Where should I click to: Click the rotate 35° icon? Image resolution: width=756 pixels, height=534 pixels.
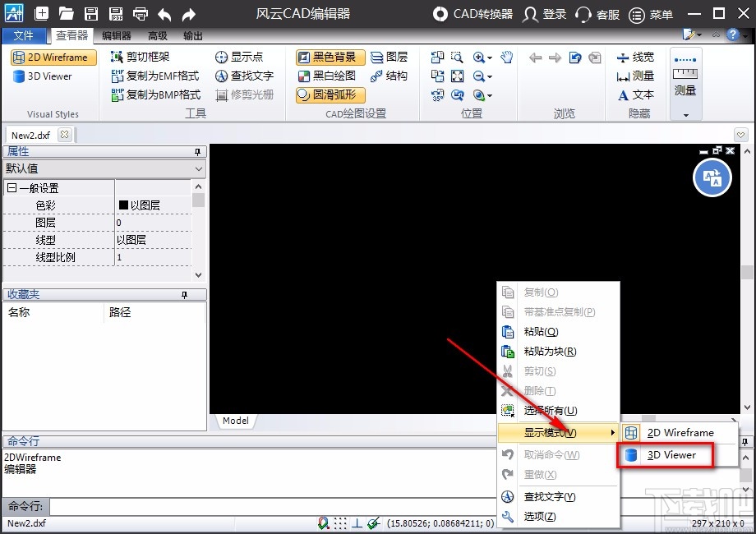pyautogui.click(x=437, y=95)
